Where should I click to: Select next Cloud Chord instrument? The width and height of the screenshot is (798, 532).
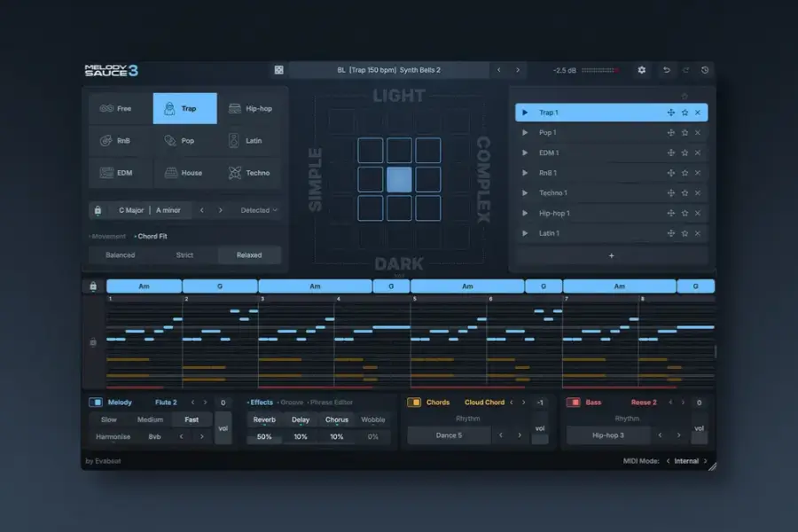523,403
